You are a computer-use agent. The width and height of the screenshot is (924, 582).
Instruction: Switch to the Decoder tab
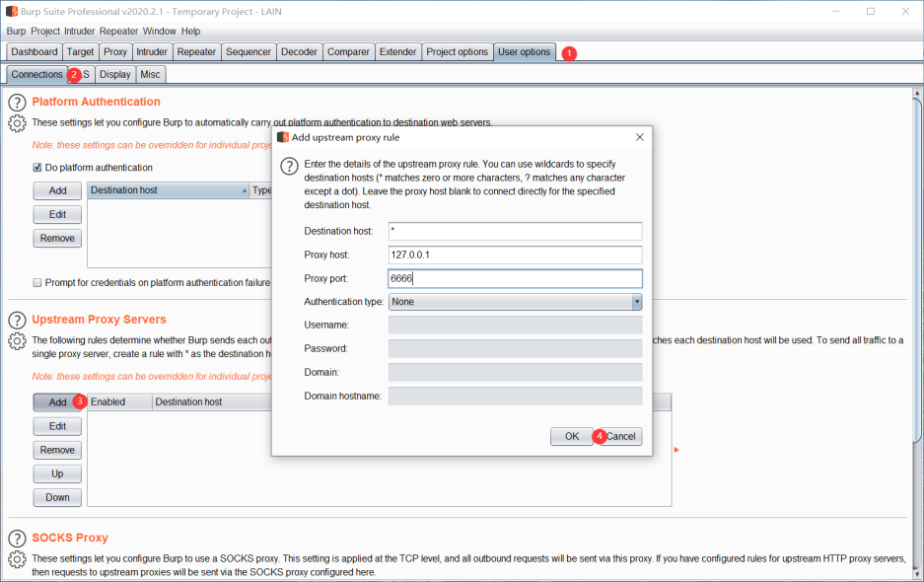(300, 52)
